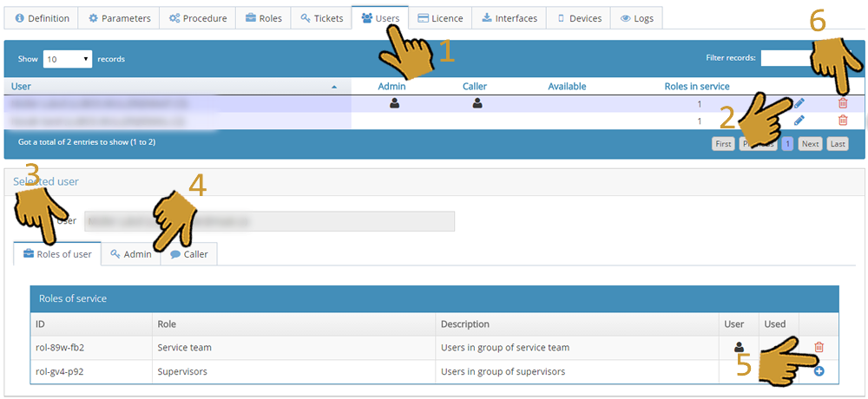Go to the First page

tap(724, 144)
